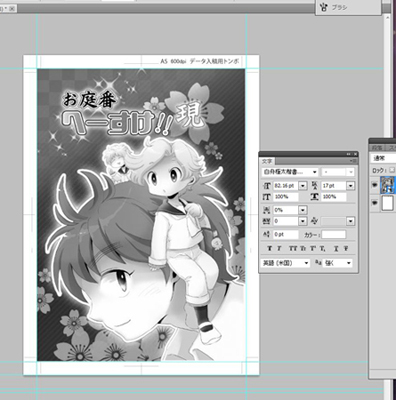Toggle Underline text style
The image size is (396, 400).
click(336, 249)
